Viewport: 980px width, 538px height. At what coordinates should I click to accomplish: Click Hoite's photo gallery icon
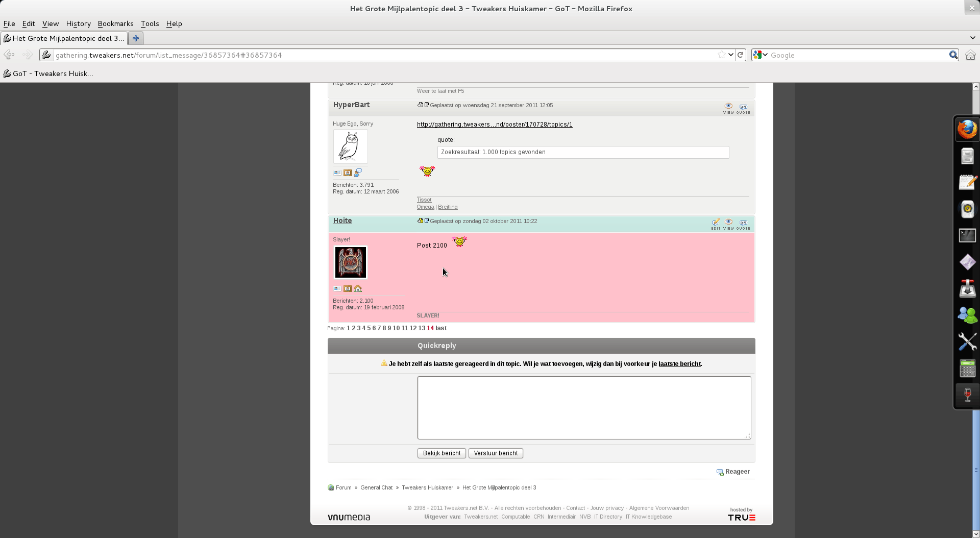point(348,289)
